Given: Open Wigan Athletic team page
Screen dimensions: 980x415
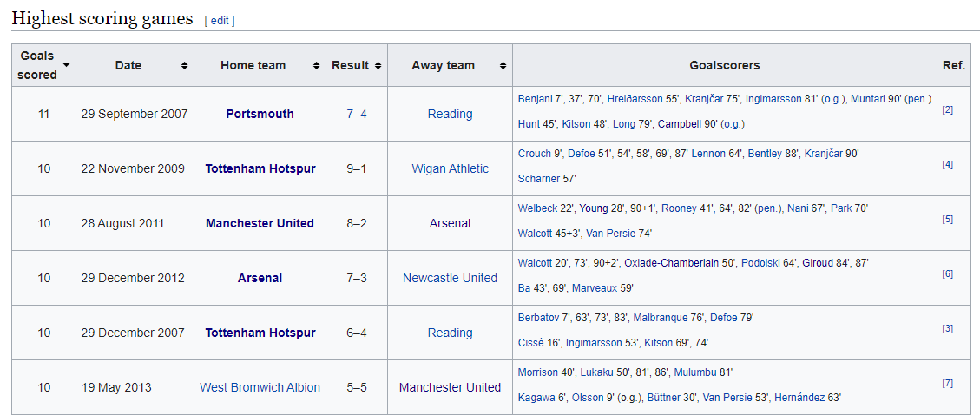Looking at the screenshot, I should (450, 168).
